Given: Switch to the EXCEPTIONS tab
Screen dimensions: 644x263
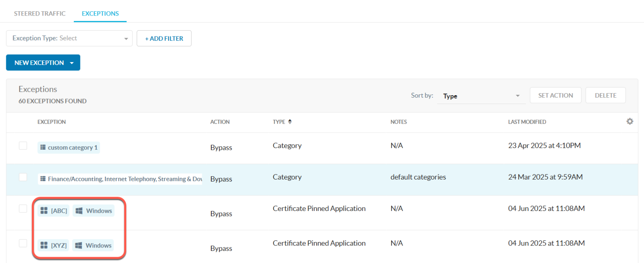Looking at the screenshot, I should [100, 13].
